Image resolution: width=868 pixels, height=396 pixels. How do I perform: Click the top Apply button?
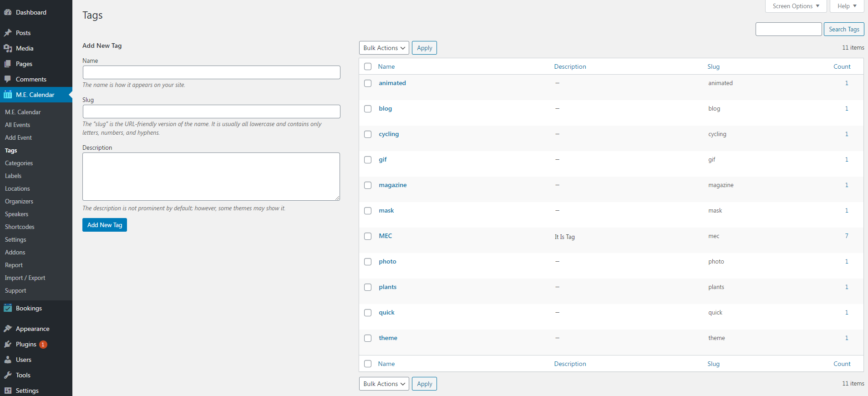pyautogui.click(x=424, y=48)
